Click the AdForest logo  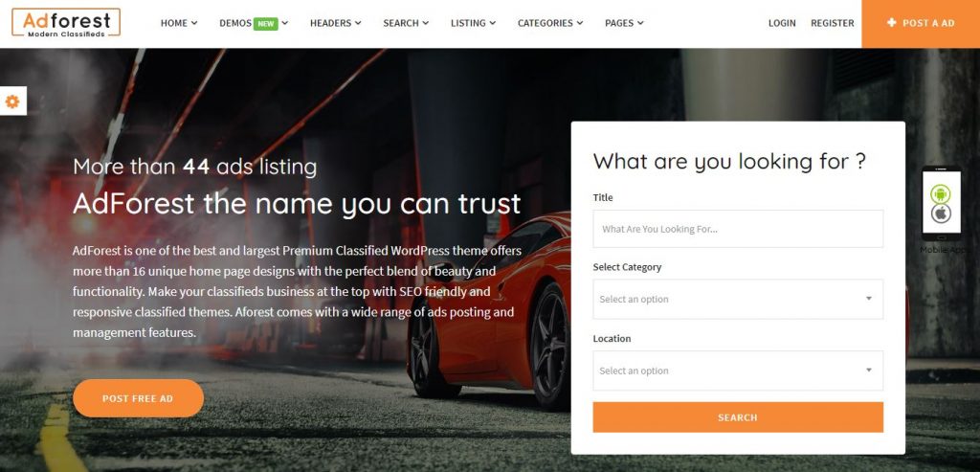pos(66,23)
